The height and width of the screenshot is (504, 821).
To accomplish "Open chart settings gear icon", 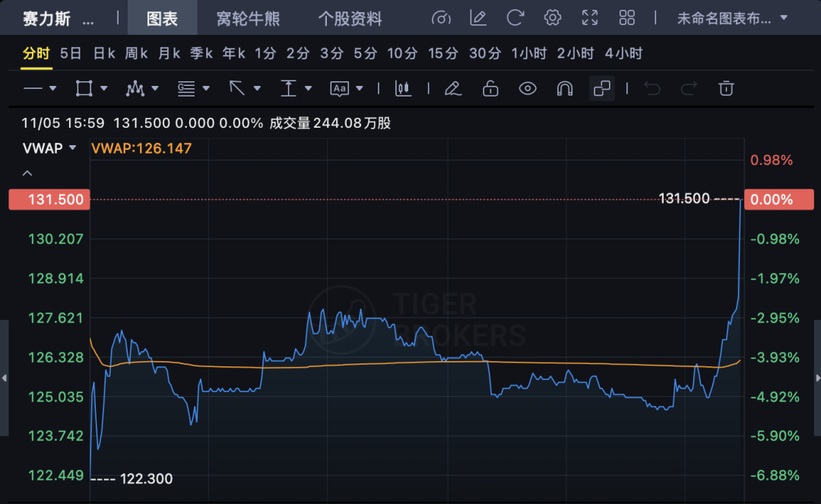I will [x=553, y=17].
